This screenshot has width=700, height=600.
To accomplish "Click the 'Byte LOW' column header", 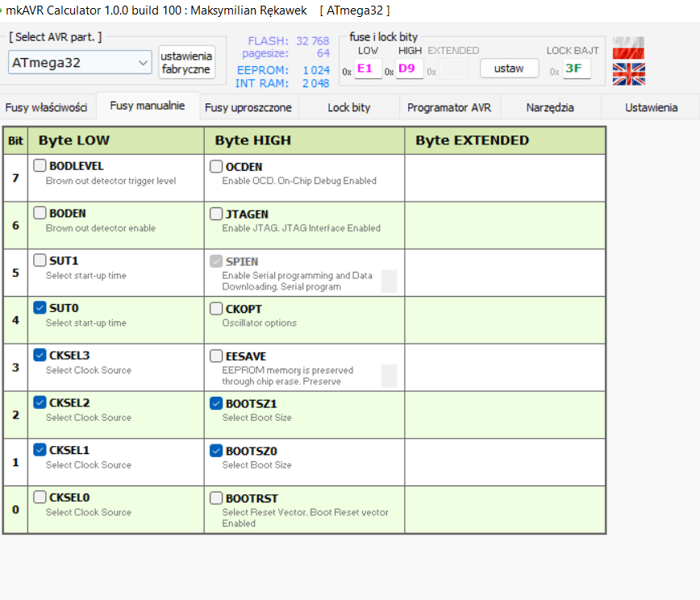I will coord(116,140).
